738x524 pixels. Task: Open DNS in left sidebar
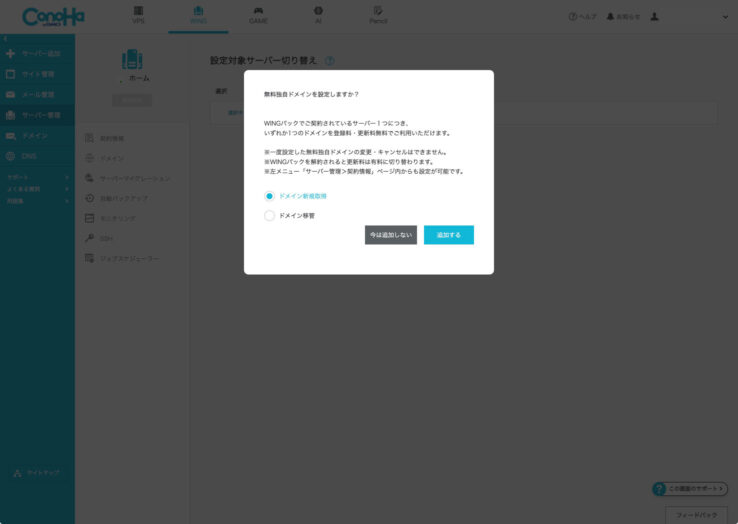pyautogui.click(x=38, y=156)
